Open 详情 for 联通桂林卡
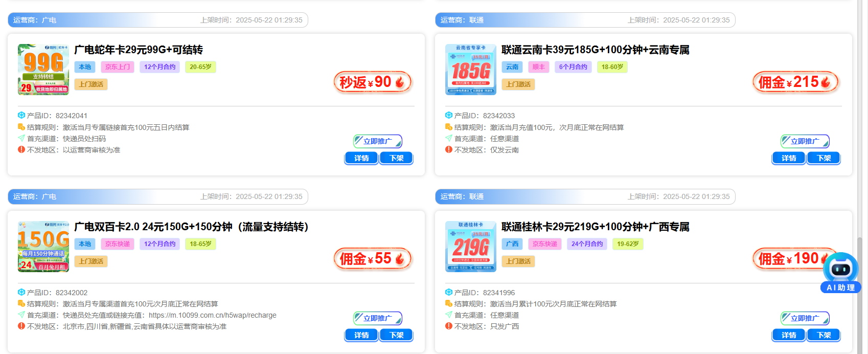868x354 pixels. (789, 335)
